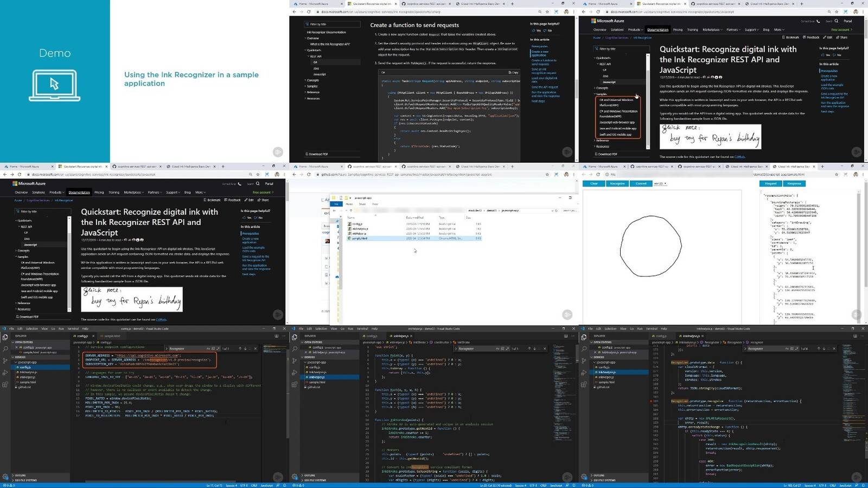Answer Yes to helpful in highlighted-Samples docs frame

(x=826, y=55)
